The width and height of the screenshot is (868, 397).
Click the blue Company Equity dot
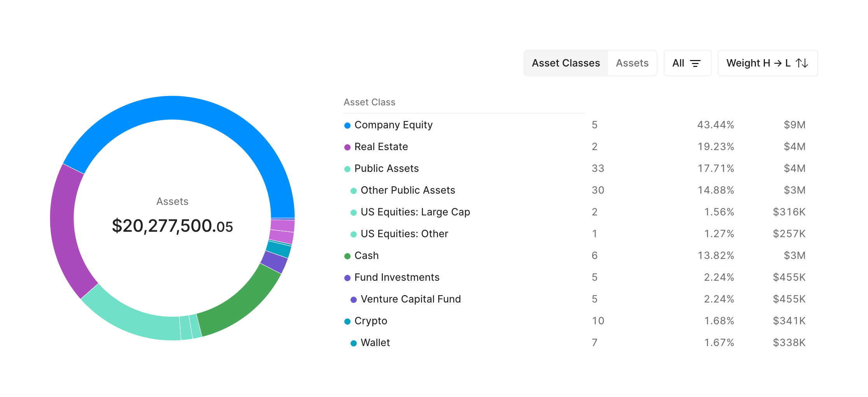[347, 125]
